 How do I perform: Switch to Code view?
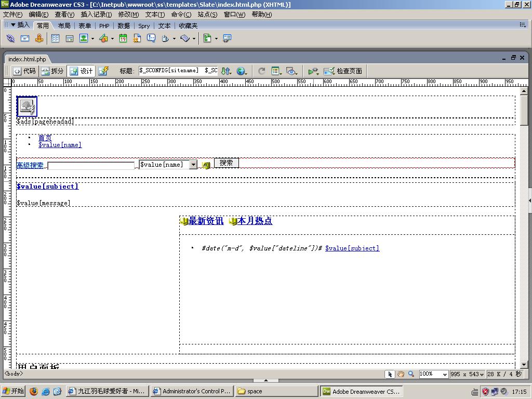pos(24,71)
